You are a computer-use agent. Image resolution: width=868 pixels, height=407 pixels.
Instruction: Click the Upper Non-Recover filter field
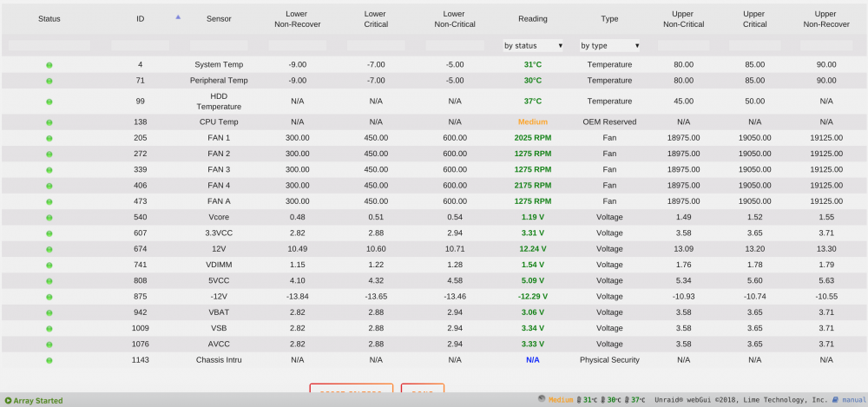826,46
